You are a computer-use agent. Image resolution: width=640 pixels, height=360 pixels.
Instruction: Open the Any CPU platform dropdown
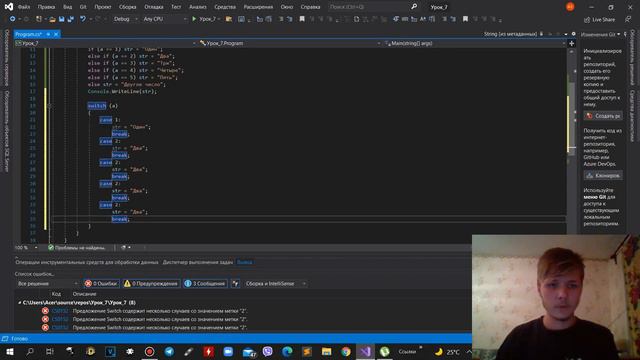click(164, 19)
